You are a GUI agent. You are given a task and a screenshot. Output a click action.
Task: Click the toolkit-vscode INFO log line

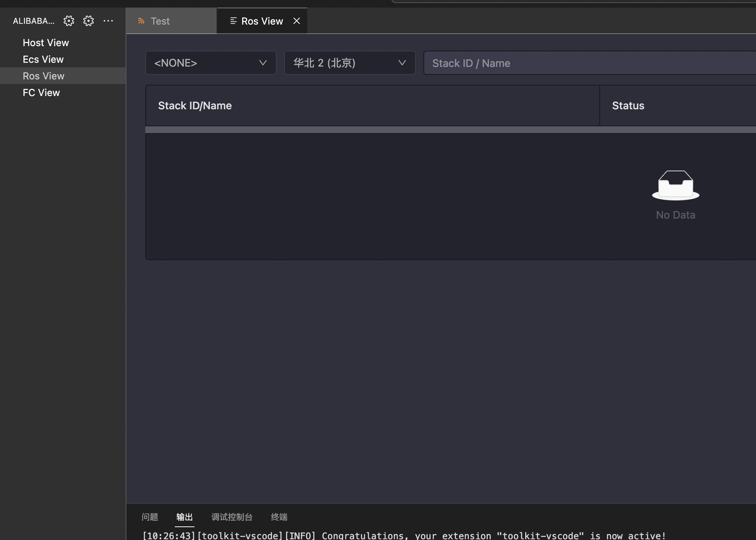point(404,535)
